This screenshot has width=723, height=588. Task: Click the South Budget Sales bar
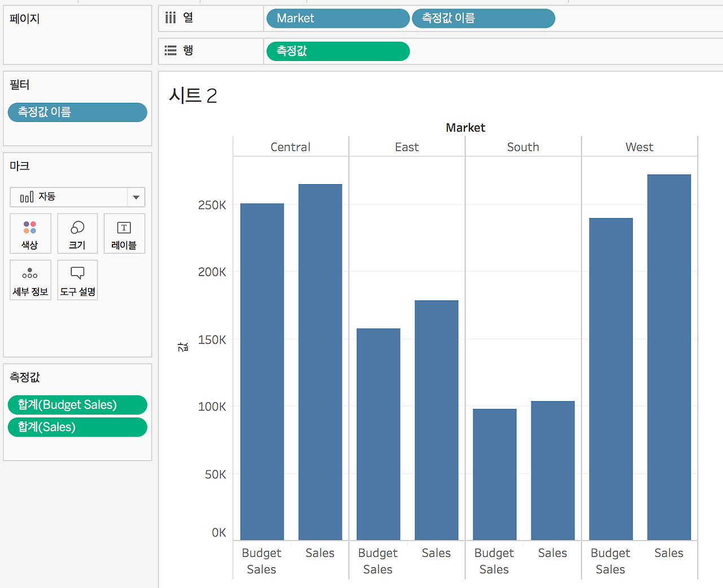click(495, 474)
